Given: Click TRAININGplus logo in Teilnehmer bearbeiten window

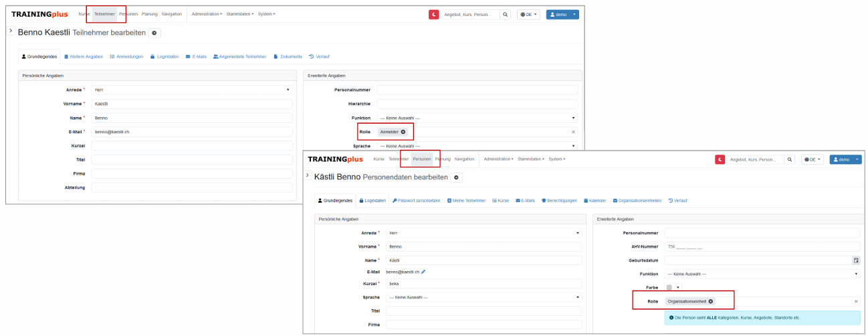Looking at the screenshot, I should pos(39,14).
